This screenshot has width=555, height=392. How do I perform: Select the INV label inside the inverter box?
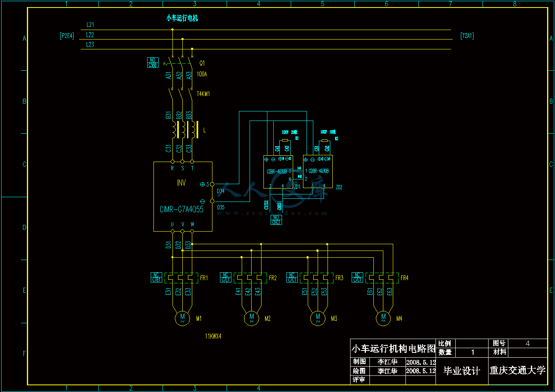tap(181, 183)
